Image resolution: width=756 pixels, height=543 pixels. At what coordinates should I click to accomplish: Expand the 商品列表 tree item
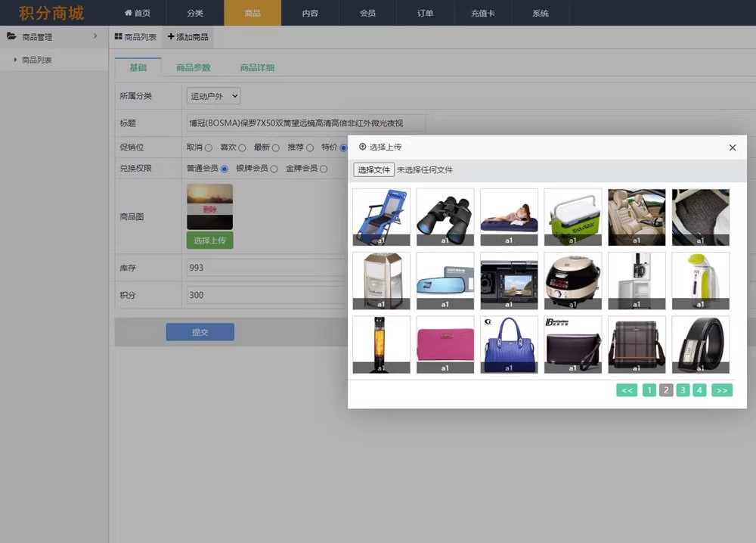pyautogui.click(x=15, y=60)
